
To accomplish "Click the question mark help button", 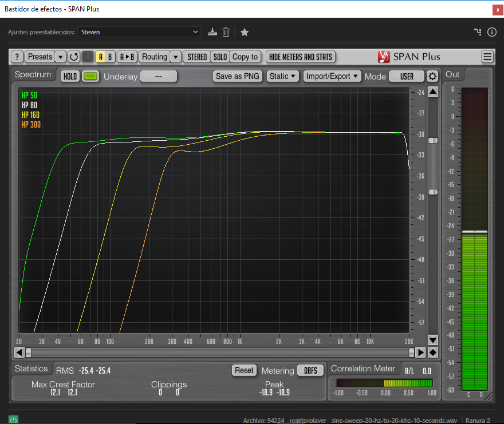I will (17, 57).
